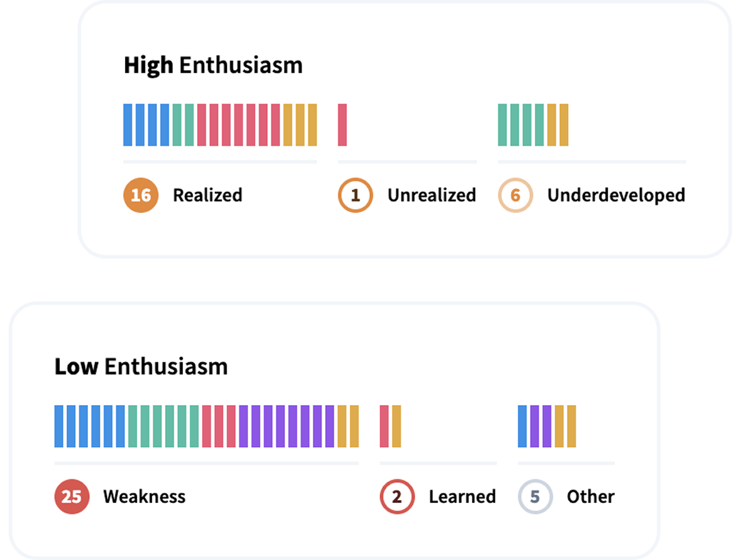
Task: Click the orange 16 Realized count badge
Action: [141, 195]
